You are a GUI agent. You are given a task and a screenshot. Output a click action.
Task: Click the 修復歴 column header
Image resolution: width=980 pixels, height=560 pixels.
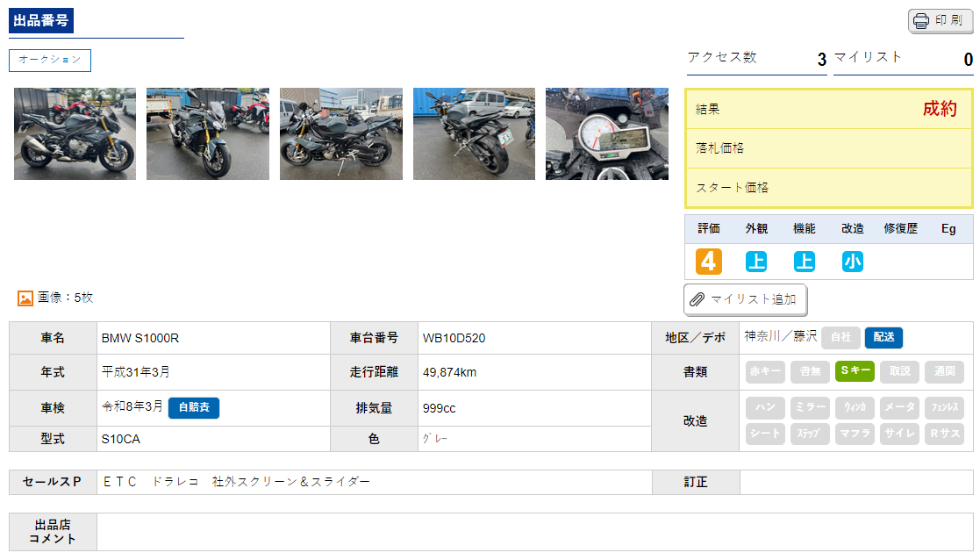901,229
